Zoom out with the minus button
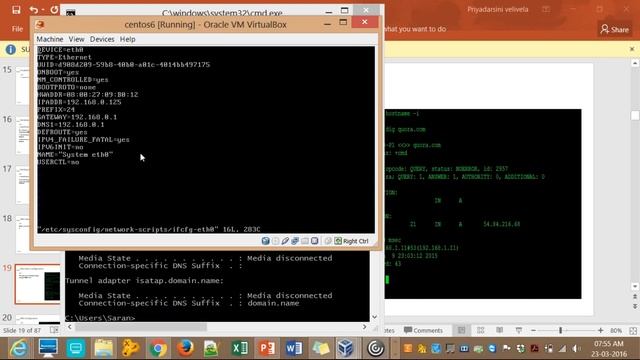Image resolution: width=640 pixels, height=360 pixels. (533, 331)
